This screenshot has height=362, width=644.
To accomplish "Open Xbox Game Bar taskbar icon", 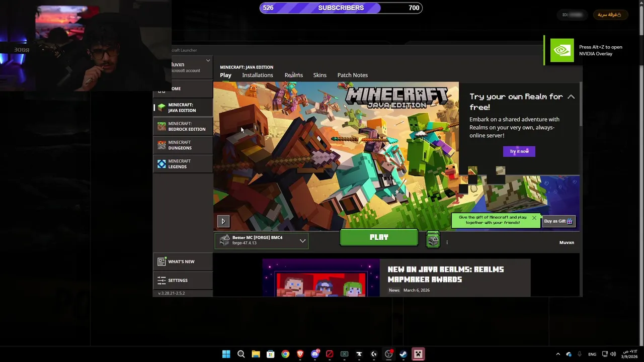I will point(344,354).
